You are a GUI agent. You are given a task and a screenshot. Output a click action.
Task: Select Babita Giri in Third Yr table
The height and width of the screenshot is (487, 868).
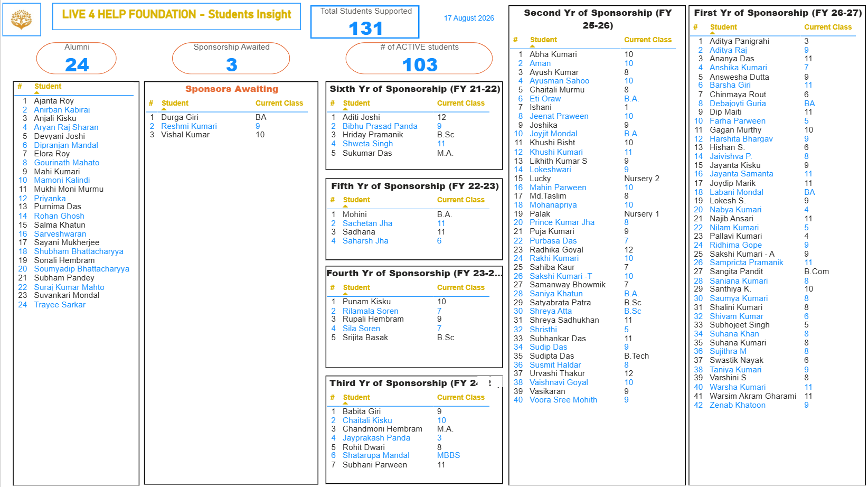click(409, 411)
